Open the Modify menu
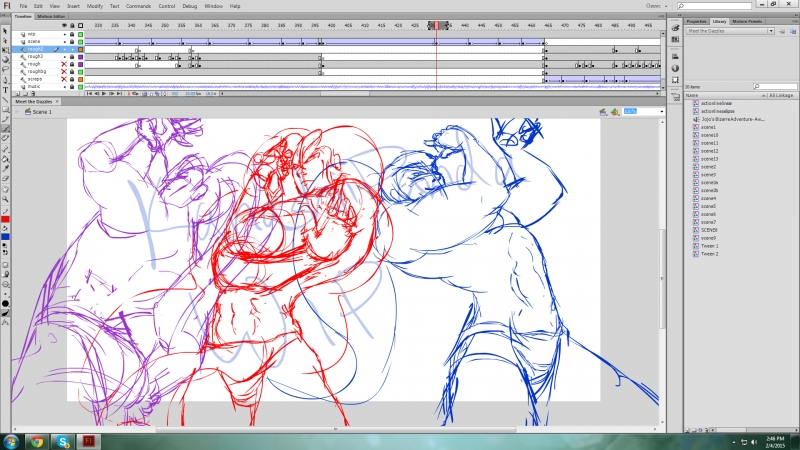The image size is (800, 450). (94, 6)
